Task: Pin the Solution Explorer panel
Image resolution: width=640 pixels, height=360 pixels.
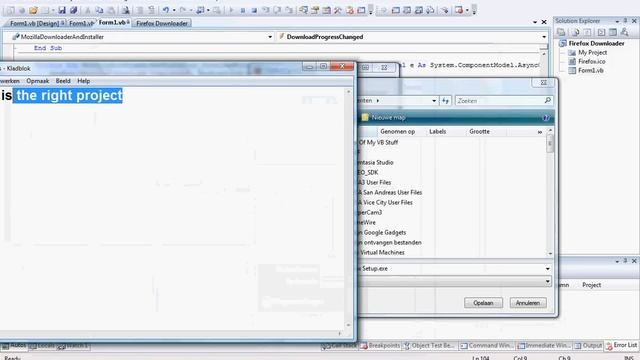Action: click(625, 20)
